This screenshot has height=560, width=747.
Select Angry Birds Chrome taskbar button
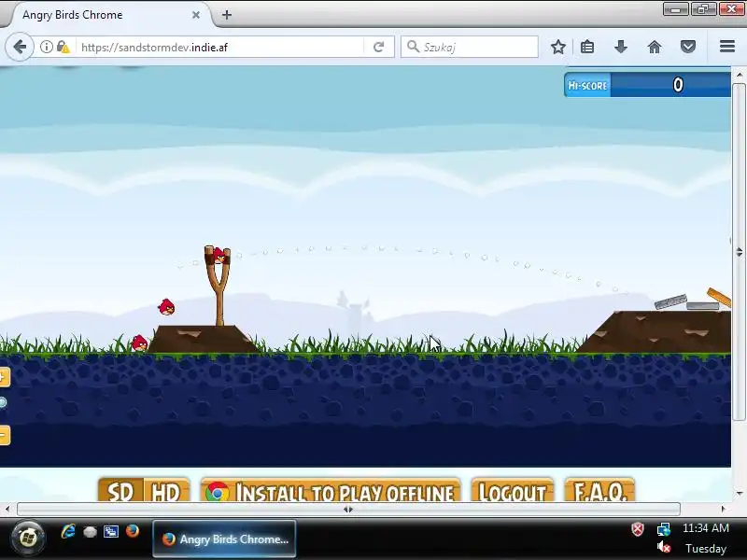(224, 539)
